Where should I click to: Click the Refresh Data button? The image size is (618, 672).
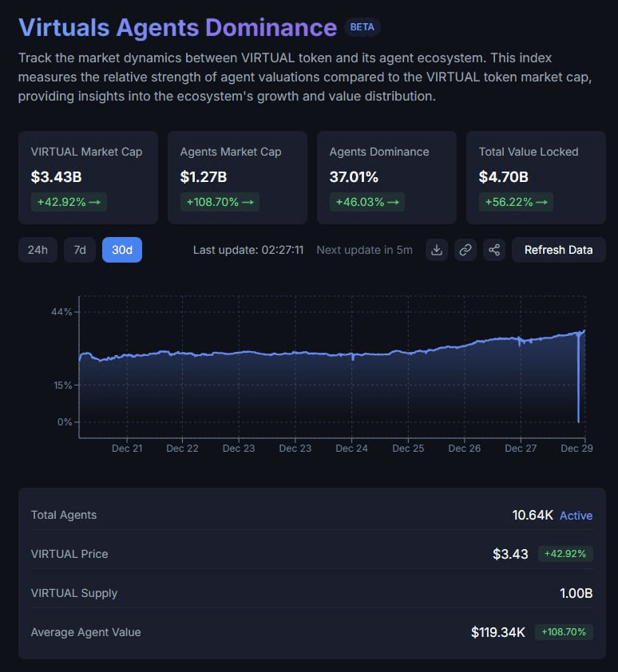[558, 250]
